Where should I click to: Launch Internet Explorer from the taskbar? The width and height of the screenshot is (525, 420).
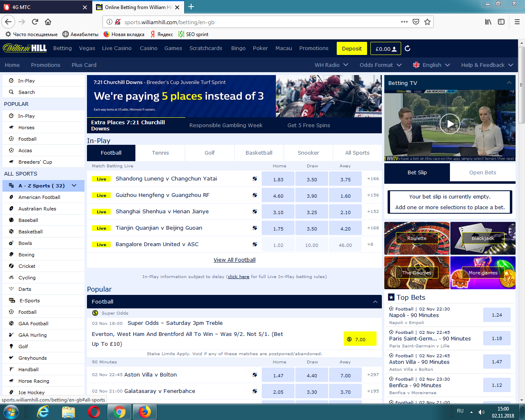pos(43,411)
